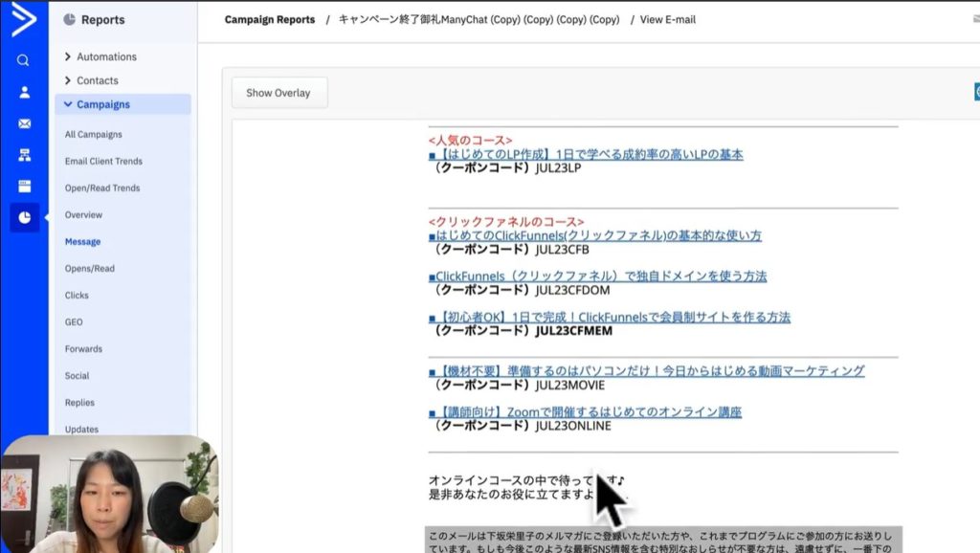Screen dimensions: 980x553
Task: Open the Zoom online course link
Action: [x=588, y=412]
